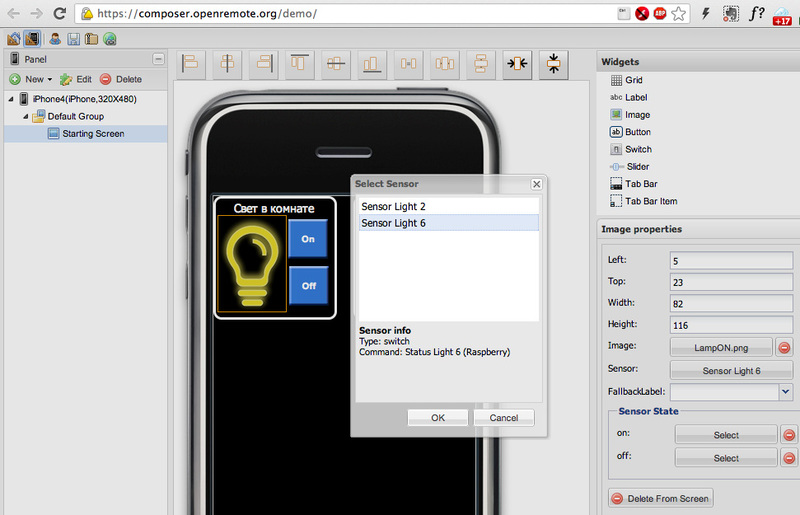This screenshot has width=800, height=515.
Task: Click the horizontal center-in-screen icon
Action: pyautogui.click(x=517, y=64)
